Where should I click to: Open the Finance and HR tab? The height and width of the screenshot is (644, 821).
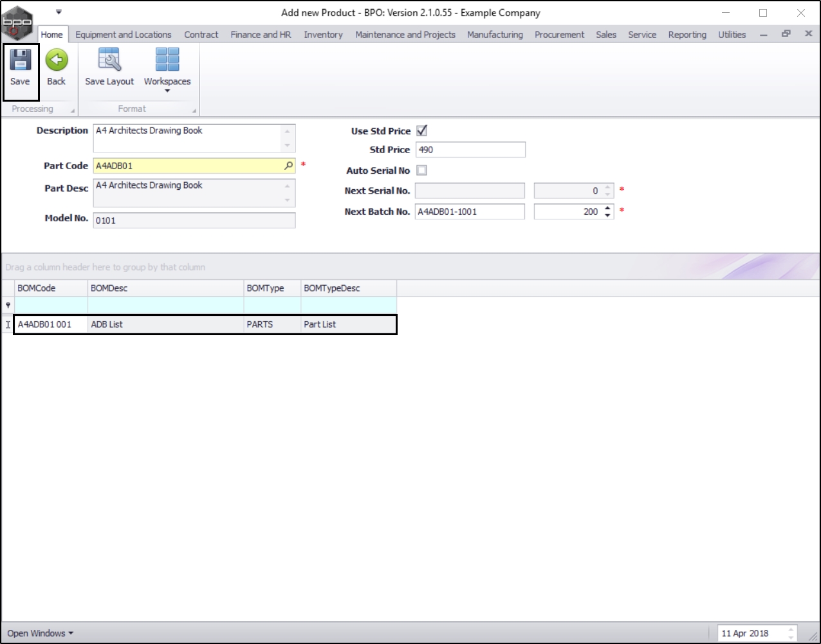pos(261,35)
